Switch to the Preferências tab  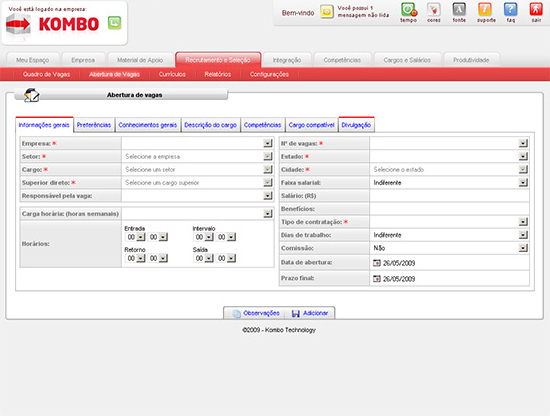tap(94, 125)
